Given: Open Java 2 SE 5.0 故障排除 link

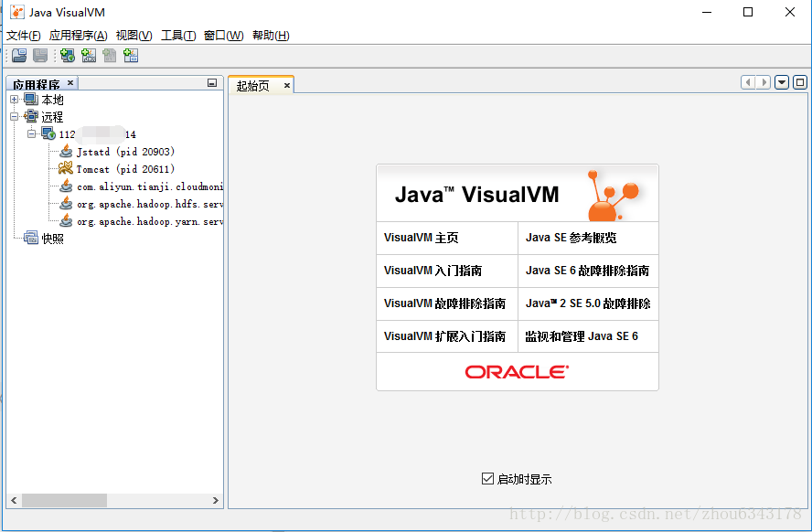Looking at the screenshot, I should click(588, 303).
